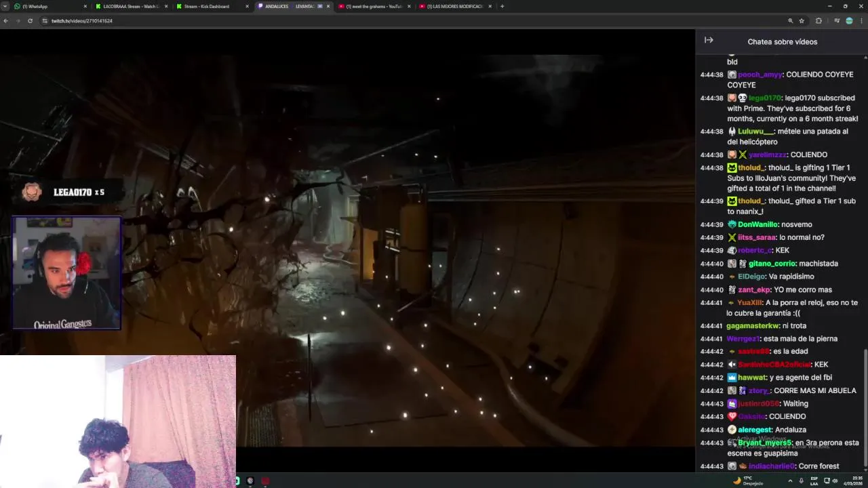Reload the Twitch page
This screenshot has width=868, height=488.
tap(30, 21)
